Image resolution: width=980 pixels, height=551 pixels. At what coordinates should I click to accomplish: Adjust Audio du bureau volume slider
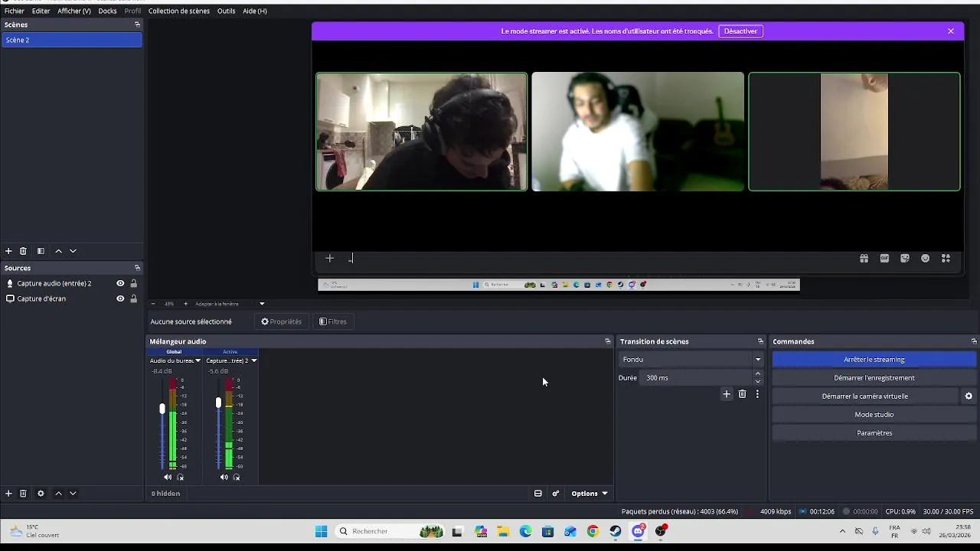click(x=162, y=409)
